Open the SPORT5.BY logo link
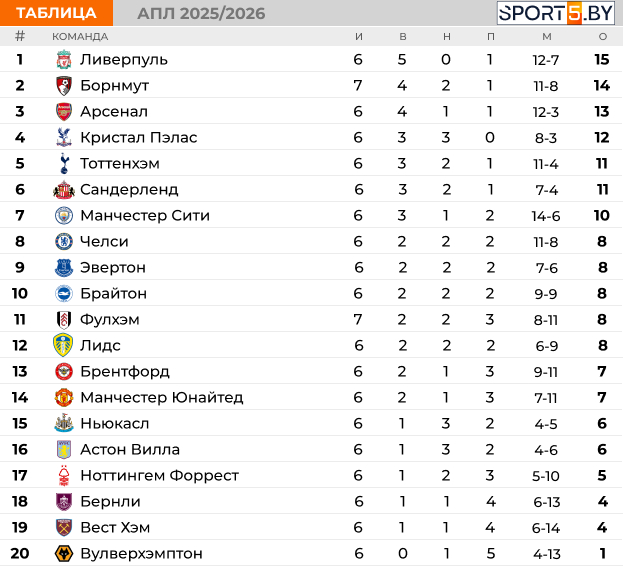Screen dimensions: 623x566 tap(555, 13)
